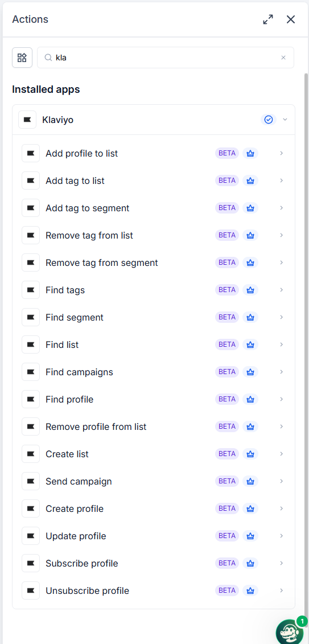Viewport: 309px width, 644px height.
Task: Expand the Actions panel to full size
Action: click(x=268, y=19)
